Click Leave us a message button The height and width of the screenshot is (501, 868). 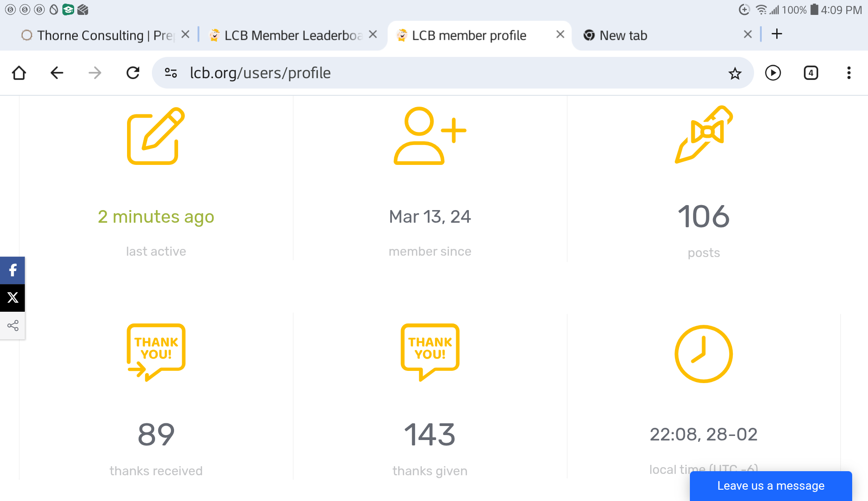[770, 486]
